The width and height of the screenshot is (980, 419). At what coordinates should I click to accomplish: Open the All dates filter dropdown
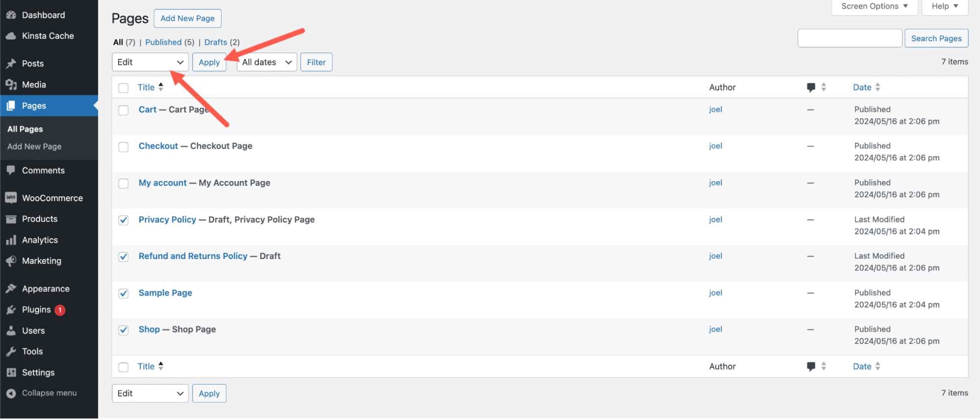[267, 62]
